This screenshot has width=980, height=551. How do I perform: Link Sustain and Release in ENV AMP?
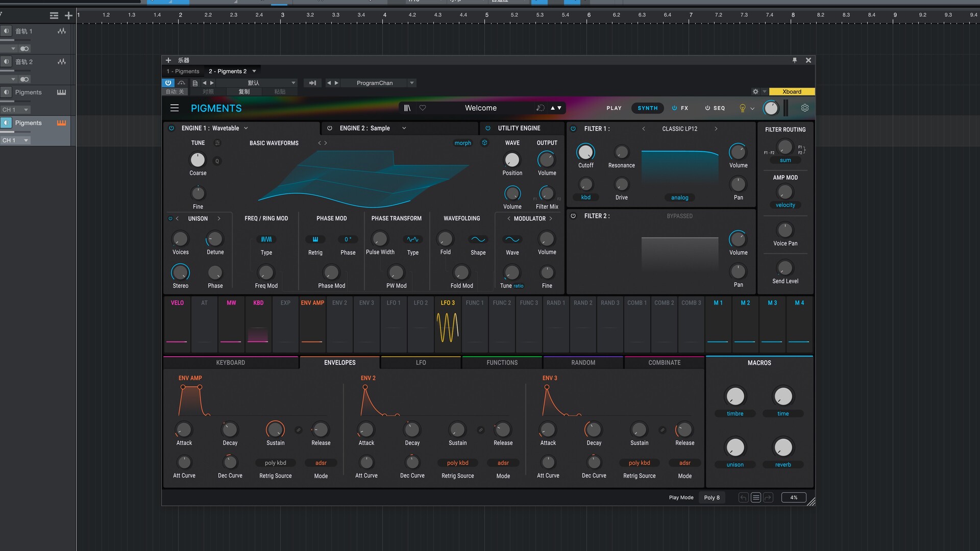click(x=299, y=430)
